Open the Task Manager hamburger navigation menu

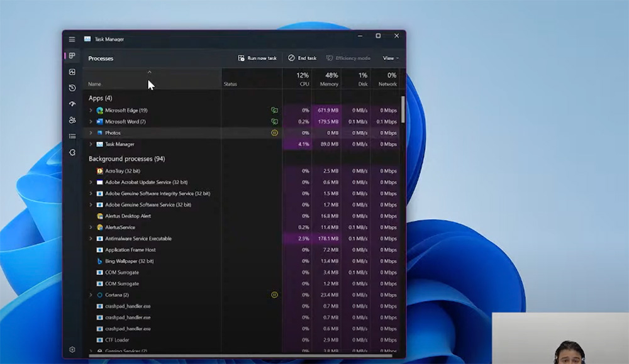pos(72,39)
